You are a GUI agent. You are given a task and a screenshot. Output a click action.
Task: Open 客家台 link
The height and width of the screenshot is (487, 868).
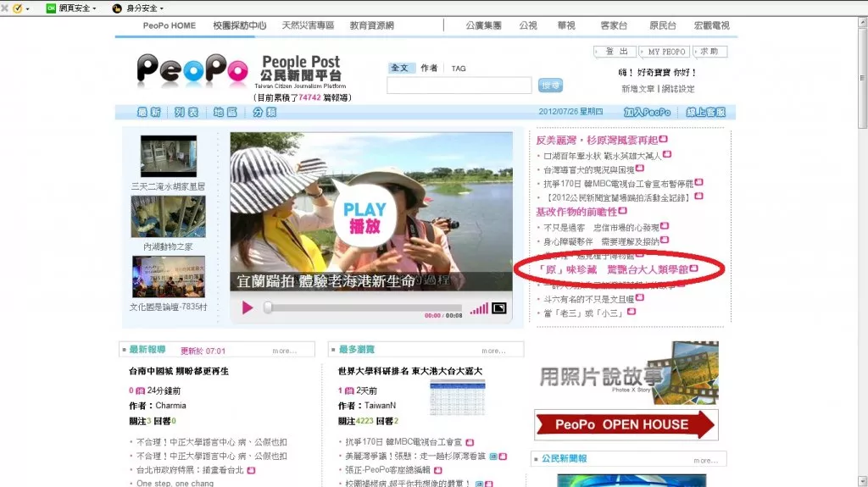tap(614, 25)
